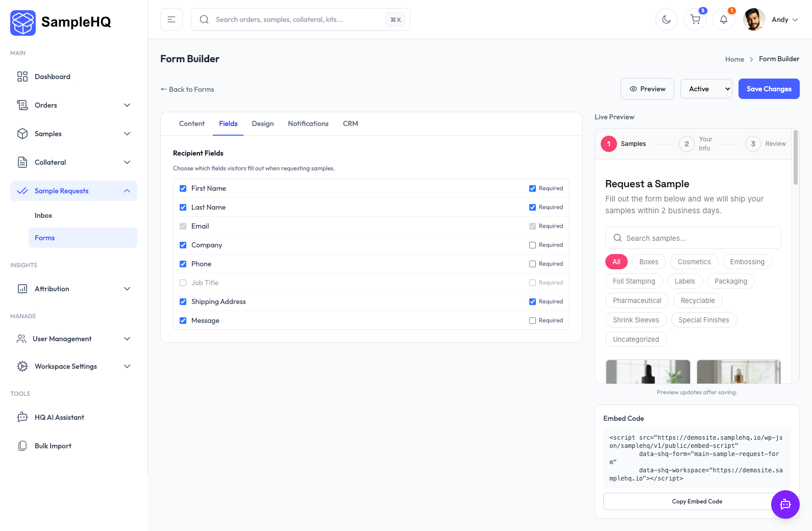
Task: Mark Phone as Required
Action: [x=533, y=264]
